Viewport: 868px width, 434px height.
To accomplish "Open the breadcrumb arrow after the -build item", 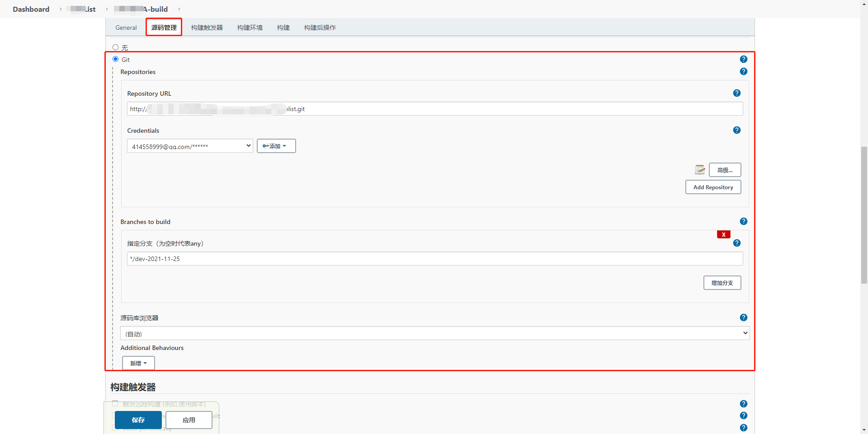I will tap(179, 9).
